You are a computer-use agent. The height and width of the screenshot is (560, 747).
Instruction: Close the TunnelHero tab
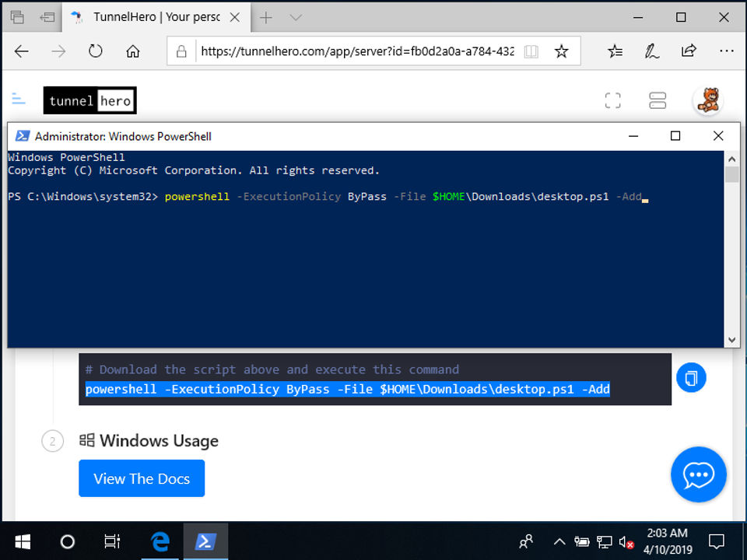pos(235,18)
